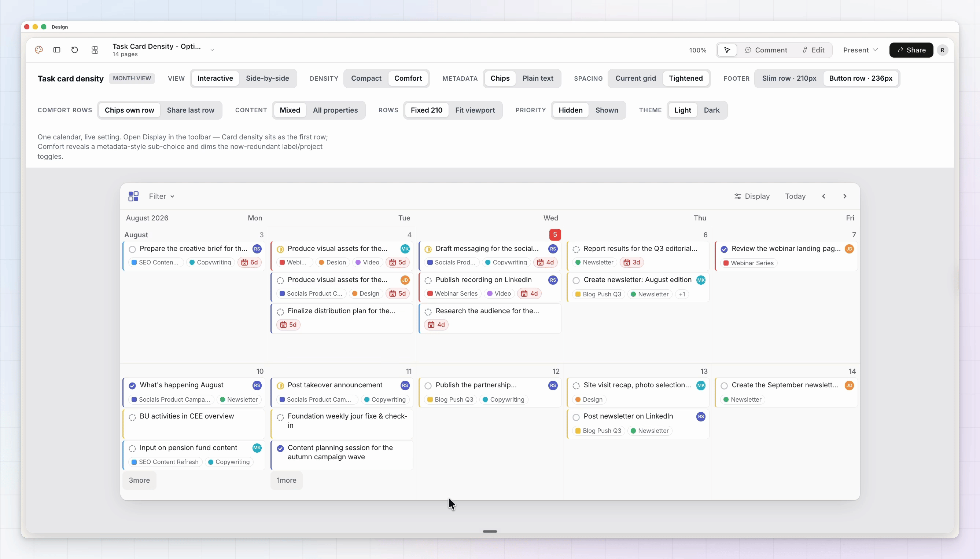Switch view to Side-by-side
Viewport: 980px width, 559px height.
267,78
